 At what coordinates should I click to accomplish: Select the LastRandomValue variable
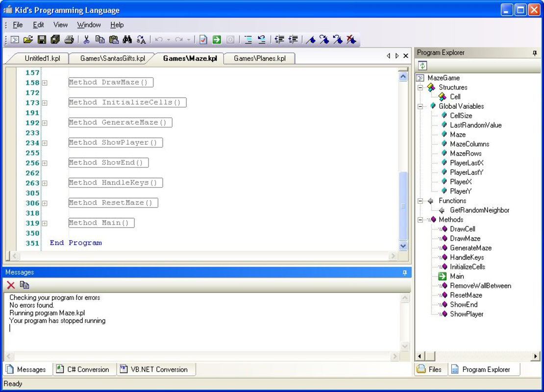tap(476, 125)
